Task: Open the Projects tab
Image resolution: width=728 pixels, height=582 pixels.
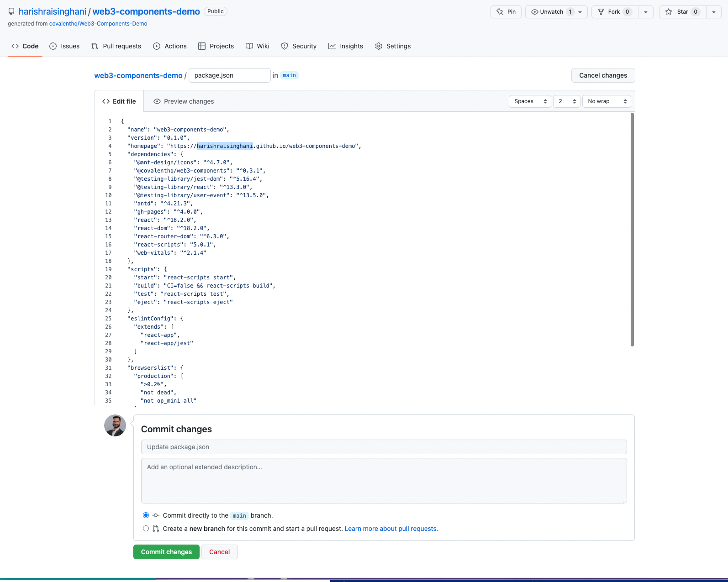Action: [x=216, y=46]
